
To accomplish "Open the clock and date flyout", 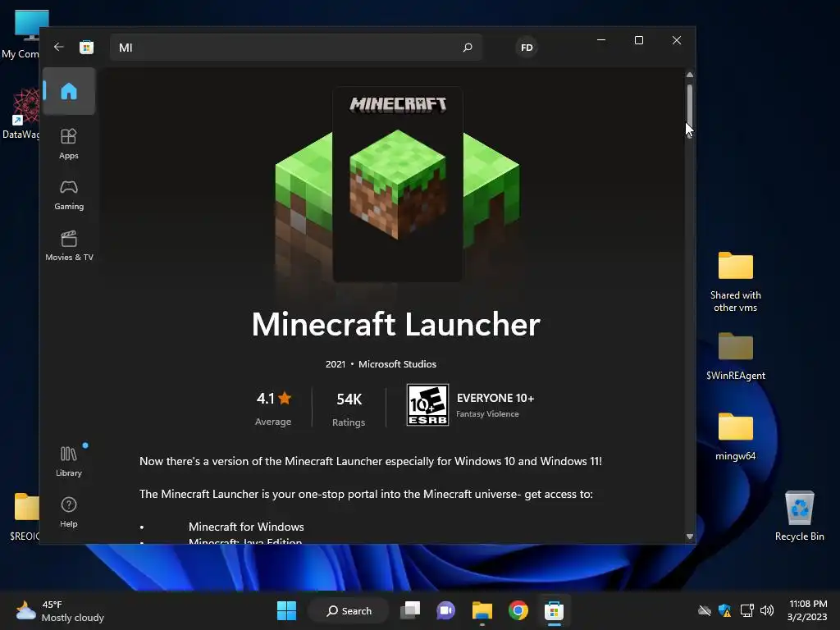I will 808,610.
